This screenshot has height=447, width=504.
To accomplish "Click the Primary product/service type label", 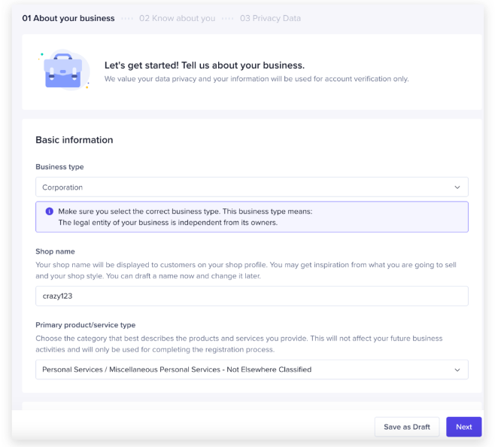I will tap(85, 325).
